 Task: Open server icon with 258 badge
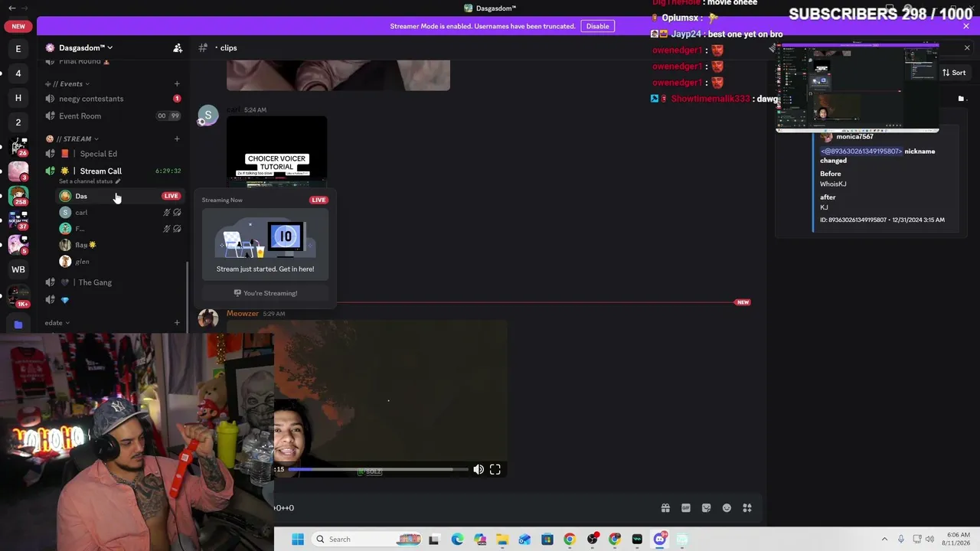point(18,196)
